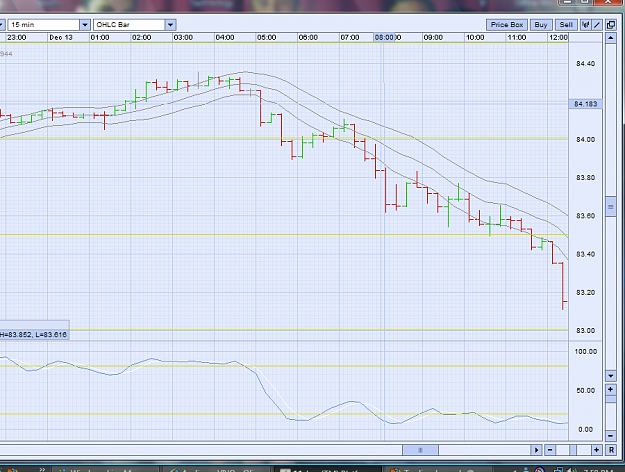Viewport: 625px width, 472px height.
Task: Click the 83.00 price scale label
Action: [586, 330]
